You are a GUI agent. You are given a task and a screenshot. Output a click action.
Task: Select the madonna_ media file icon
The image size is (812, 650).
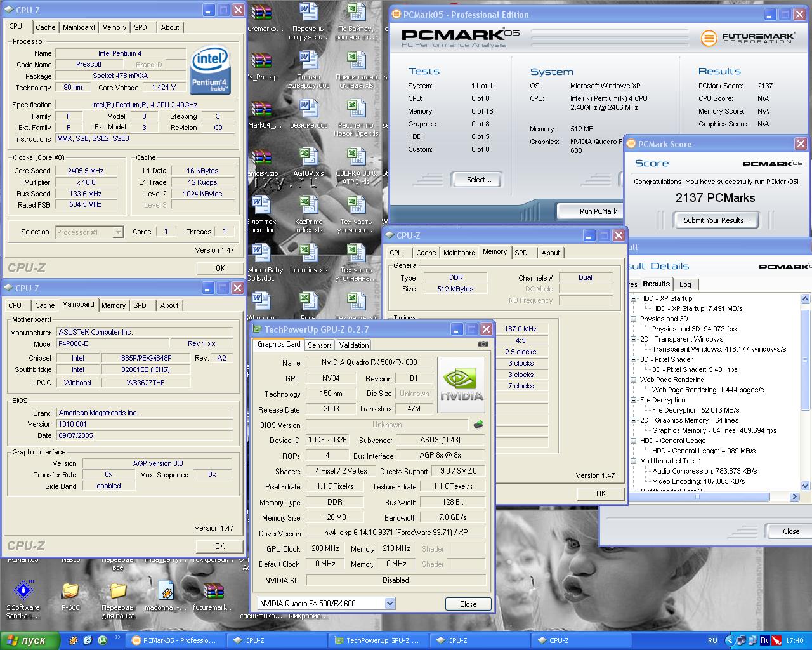[166, 591]
